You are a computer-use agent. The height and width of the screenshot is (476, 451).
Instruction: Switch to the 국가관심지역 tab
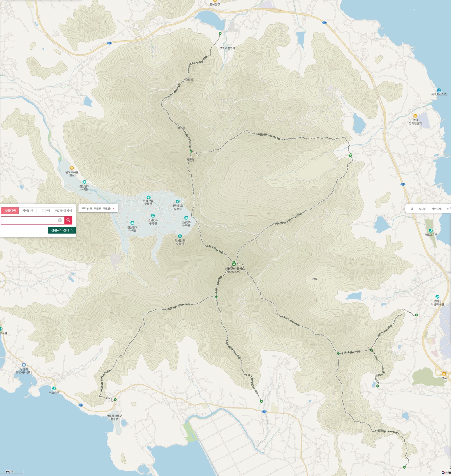click(x=63, y=211)
